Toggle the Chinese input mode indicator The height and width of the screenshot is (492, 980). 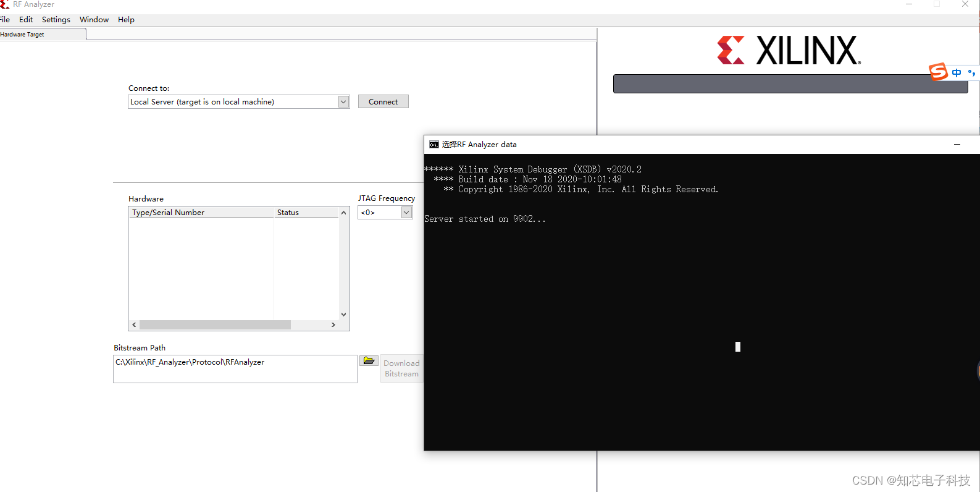(x=957, y=73)
